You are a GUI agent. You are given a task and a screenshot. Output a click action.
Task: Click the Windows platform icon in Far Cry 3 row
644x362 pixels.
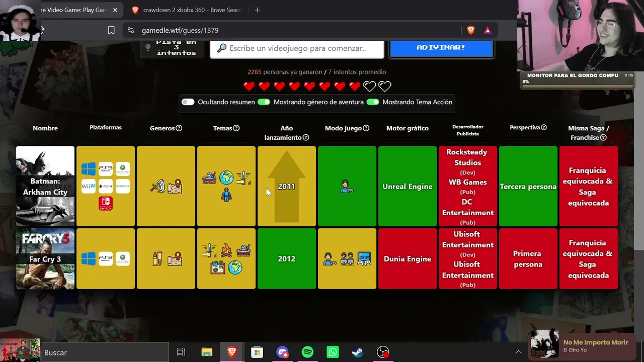(x=89, y=258)
